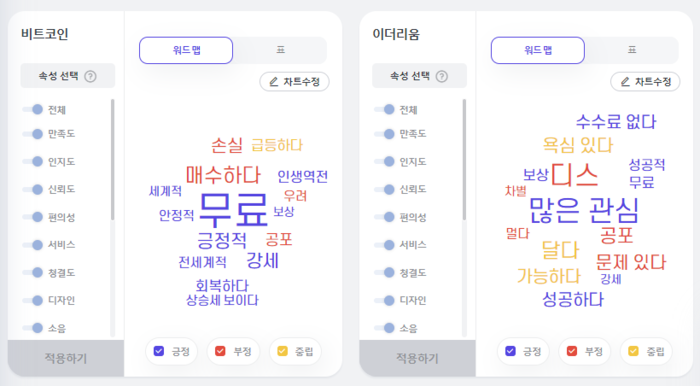Uncheck 부정 checkbox under 이더리움 word map

point(571,351)
